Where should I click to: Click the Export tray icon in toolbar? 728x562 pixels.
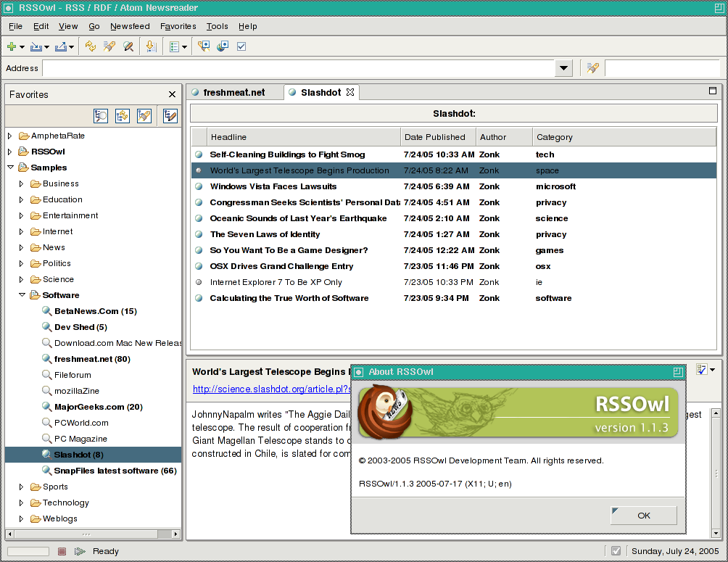[61, 46]
